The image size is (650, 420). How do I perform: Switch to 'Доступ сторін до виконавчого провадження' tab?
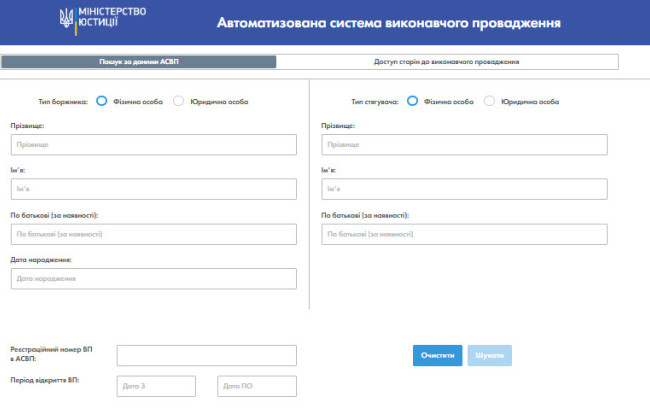[x=447, y=62]
